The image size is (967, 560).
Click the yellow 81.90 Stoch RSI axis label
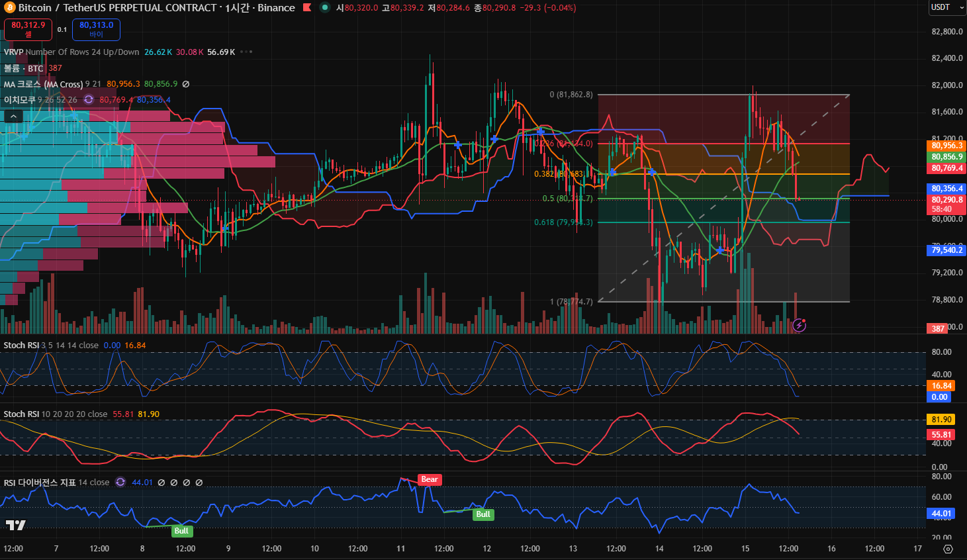(942, 420)
